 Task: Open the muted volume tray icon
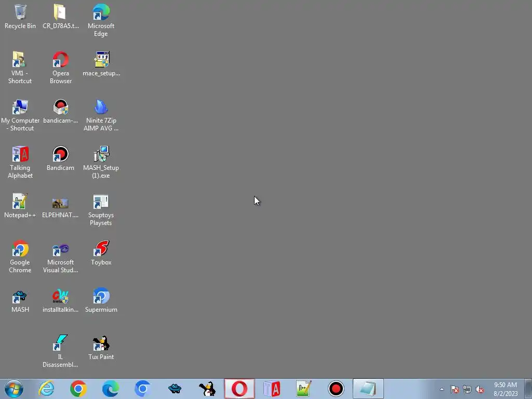click(480, 389)
